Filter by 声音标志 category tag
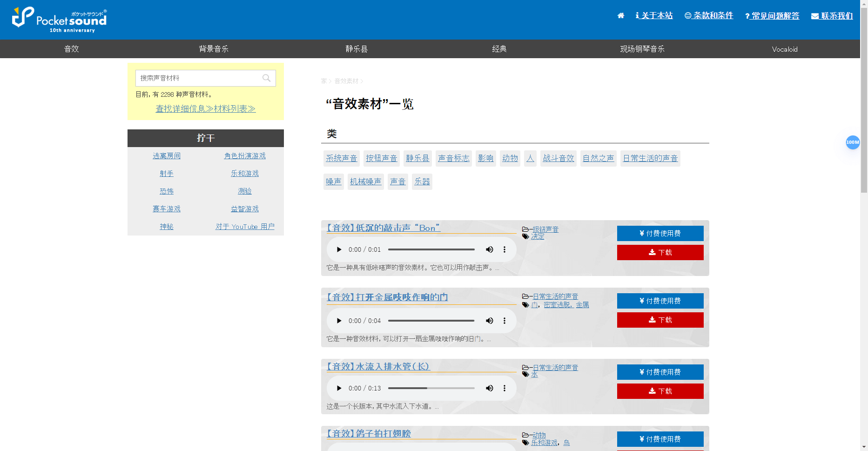The height and width of the screenshot is (451, 868). click(x=454, y=158)
